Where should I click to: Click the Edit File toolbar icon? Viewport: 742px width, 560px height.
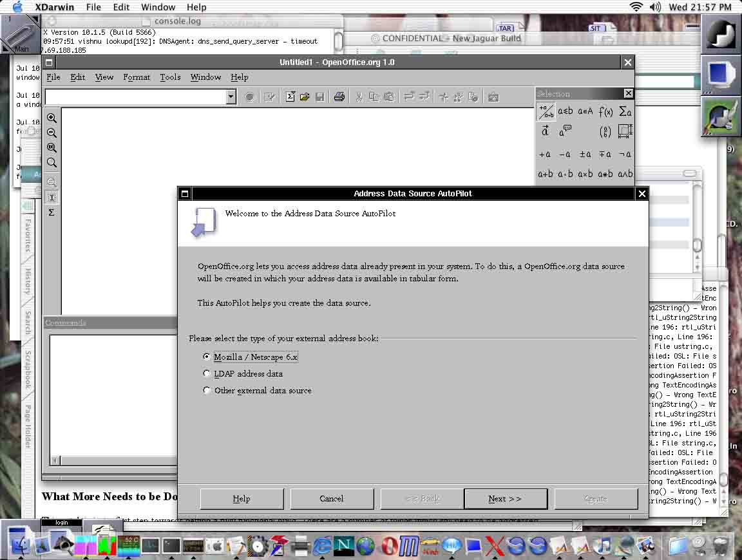pyautogui.click(x=270, y=97)
